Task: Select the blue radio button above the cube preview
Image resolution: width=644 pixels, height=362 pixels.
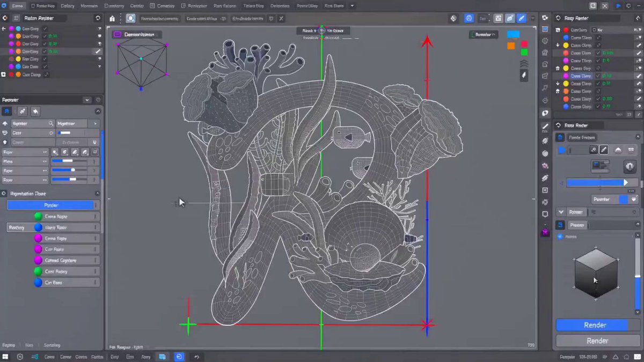Action: [560, 237]
